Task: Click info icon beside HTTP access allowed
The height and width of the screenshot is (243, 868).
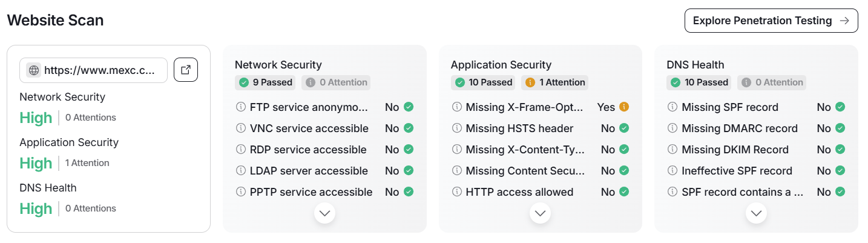Action: coord(456,192)
